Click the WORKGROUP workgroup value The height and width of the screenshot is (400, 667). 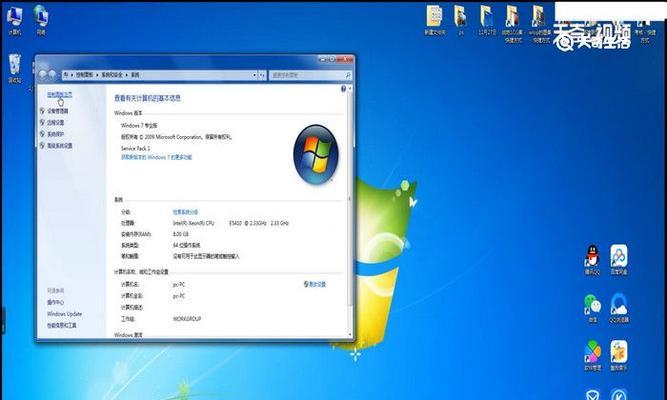pos(187,319)
